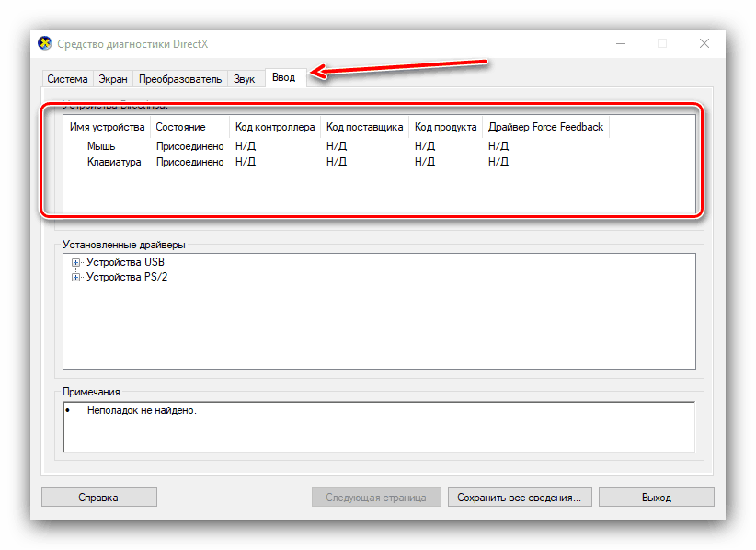Open the Экран tab

(113, 79)
